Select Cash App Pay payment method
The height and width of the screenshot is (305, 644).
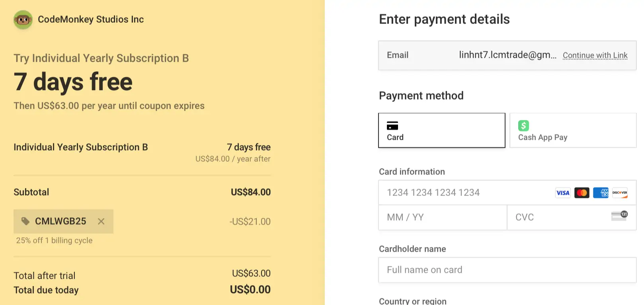coord(573,131)
